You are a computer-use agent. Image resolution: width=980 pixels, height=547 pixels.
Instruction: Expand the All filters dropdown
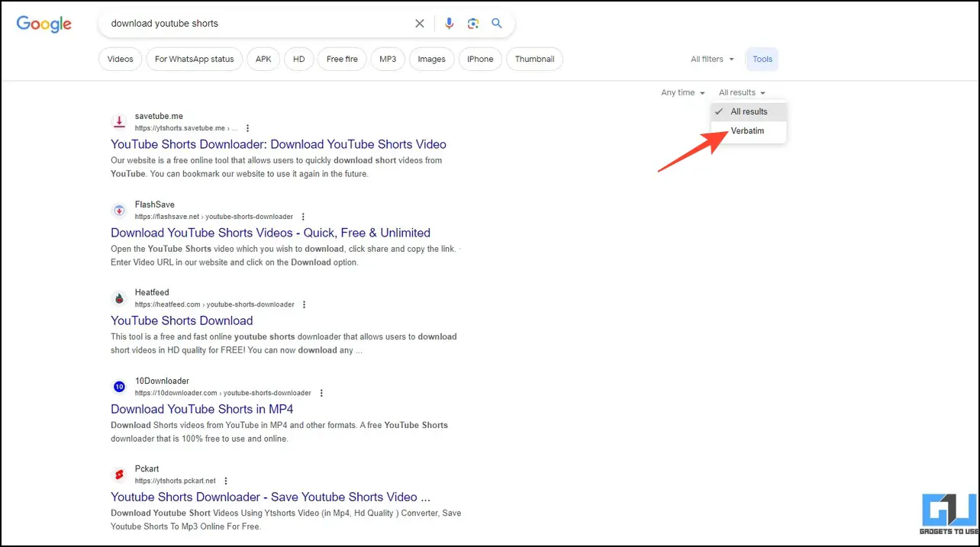(713, 60)
